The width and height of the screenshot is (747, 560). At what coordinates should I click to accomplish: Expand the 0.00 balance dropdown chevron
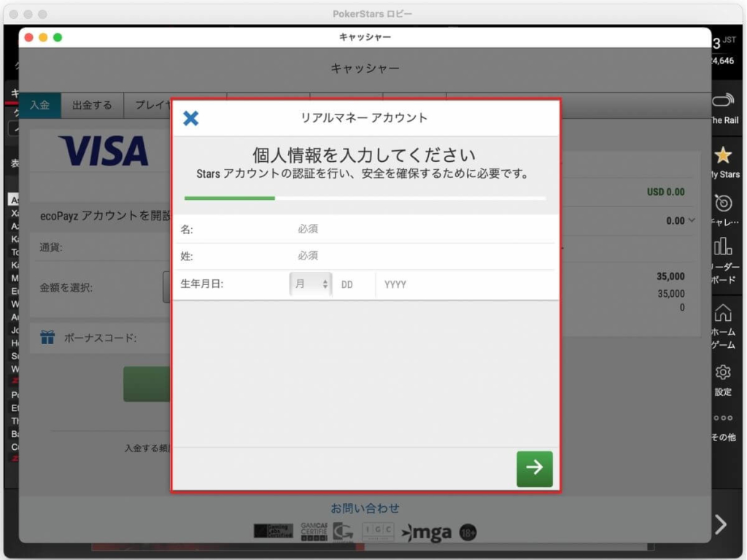tap(692, 220)
